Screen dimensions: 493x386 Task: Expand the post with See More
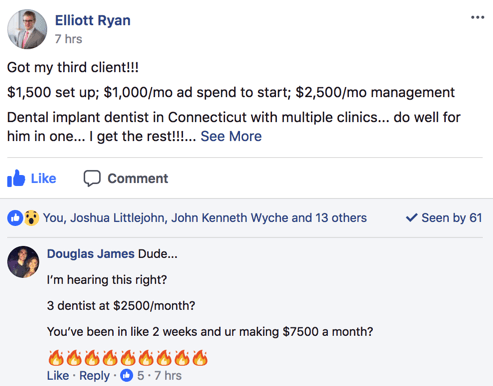tap(231, 136)
